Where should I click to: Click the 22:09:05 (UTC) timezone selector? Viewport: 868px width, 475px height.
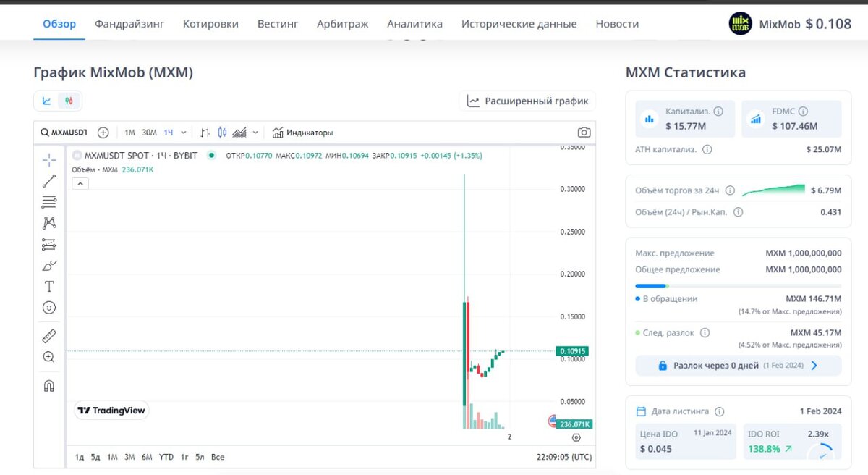click(x=564, y=457)
